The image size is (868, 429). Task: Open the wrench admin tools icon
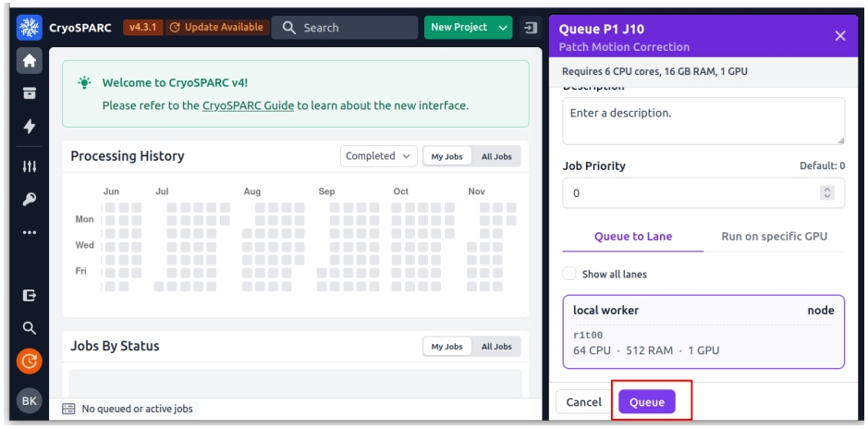click(29, 199)
